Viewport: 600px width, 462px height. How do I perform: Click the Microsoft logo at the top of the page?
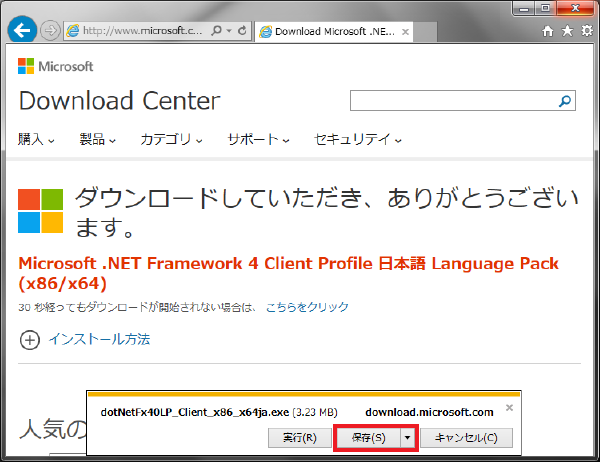point(55,66)
